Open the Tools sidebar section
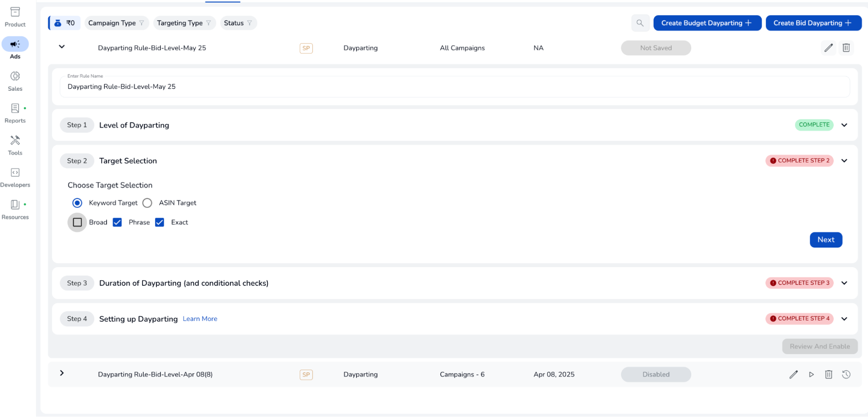Viewport: 868px width, 417px height. (x=15, y=146)
